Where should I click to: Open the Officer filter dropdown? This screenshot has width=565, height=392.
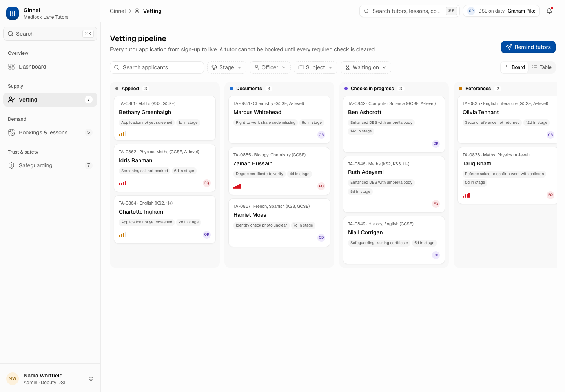(x=270, y=67)
